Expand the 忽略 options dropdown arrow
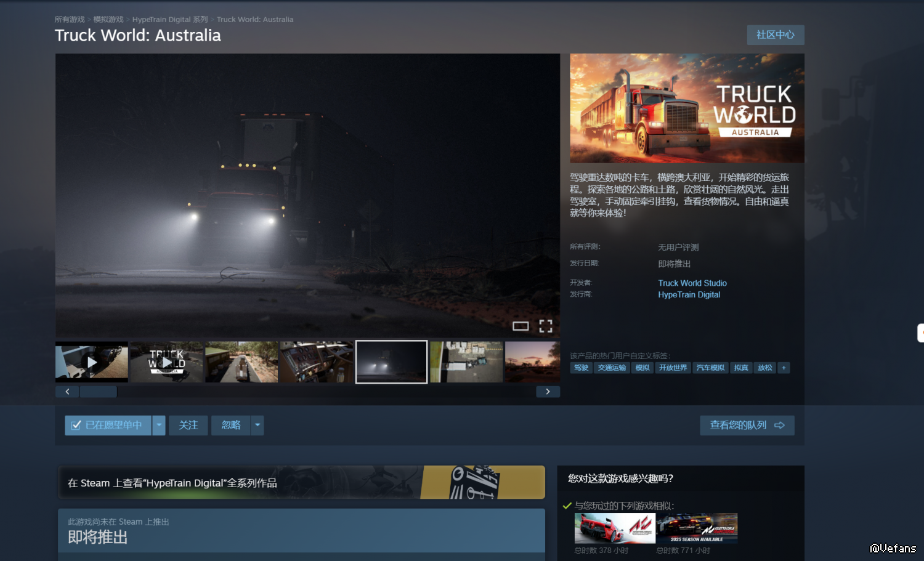 (257, 426)
